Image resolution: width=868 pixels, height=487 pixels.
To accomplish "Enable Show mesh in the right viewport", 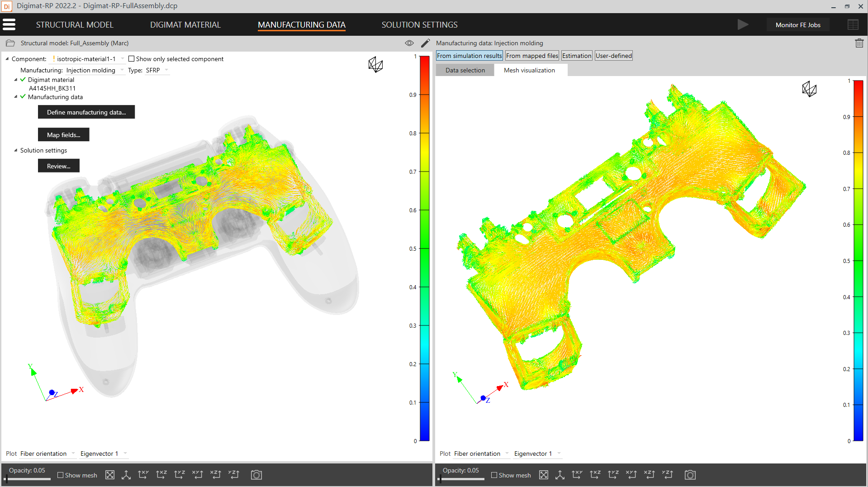I will 494,475.
